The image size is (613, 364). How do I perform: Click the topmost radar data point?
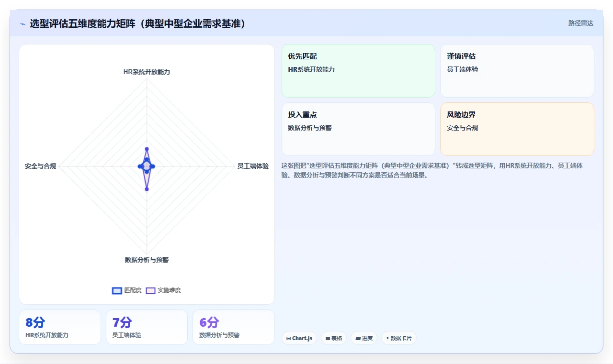pos(147,149)
